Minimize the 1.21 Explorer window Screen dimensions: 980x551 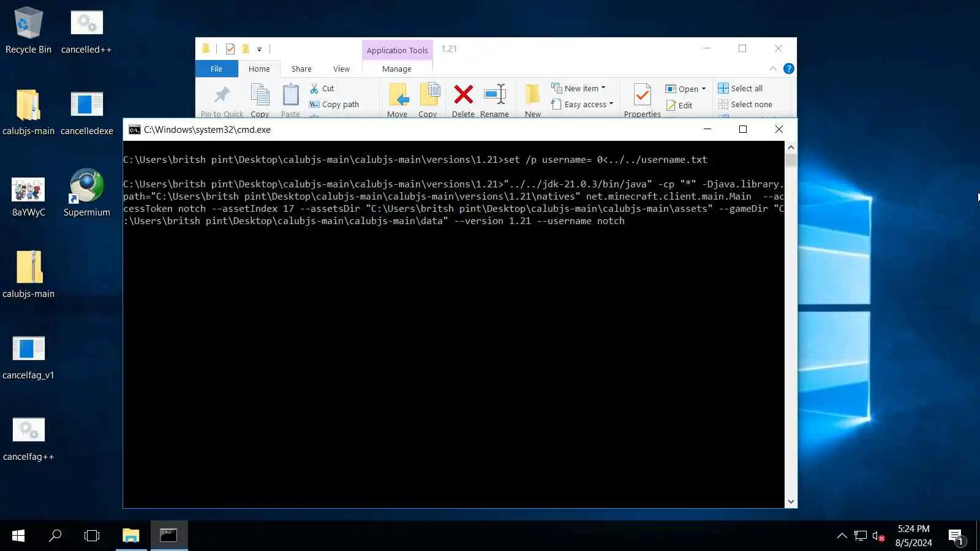[706, 48]
